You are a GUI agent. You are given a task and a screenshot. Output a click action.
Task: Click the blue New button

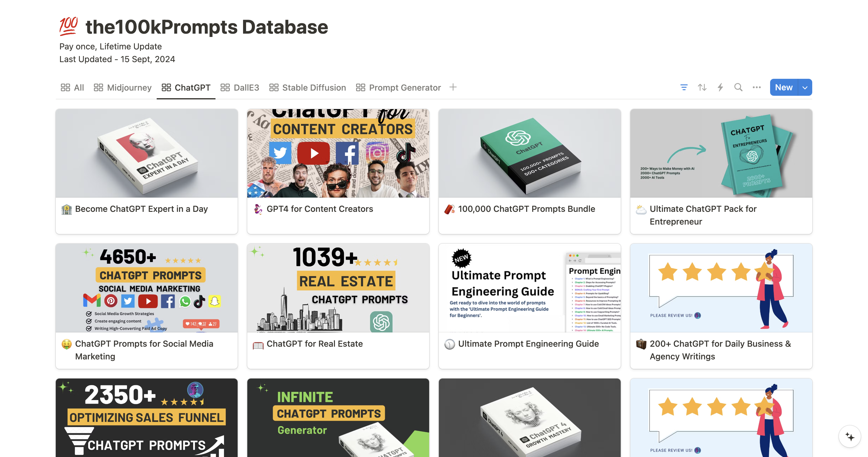[783, 88]
